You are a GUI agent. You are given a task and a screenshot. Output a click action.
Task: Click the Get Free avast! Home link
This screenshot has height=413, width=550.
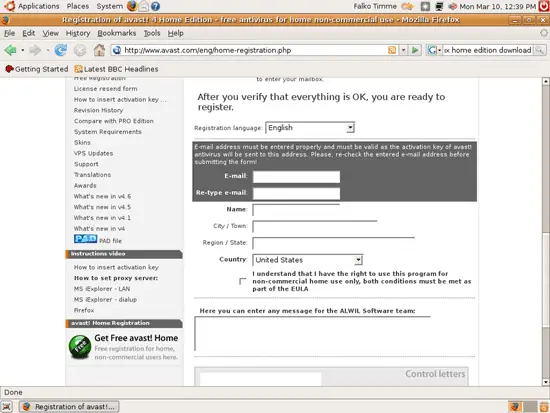click(x=136, y=338)
